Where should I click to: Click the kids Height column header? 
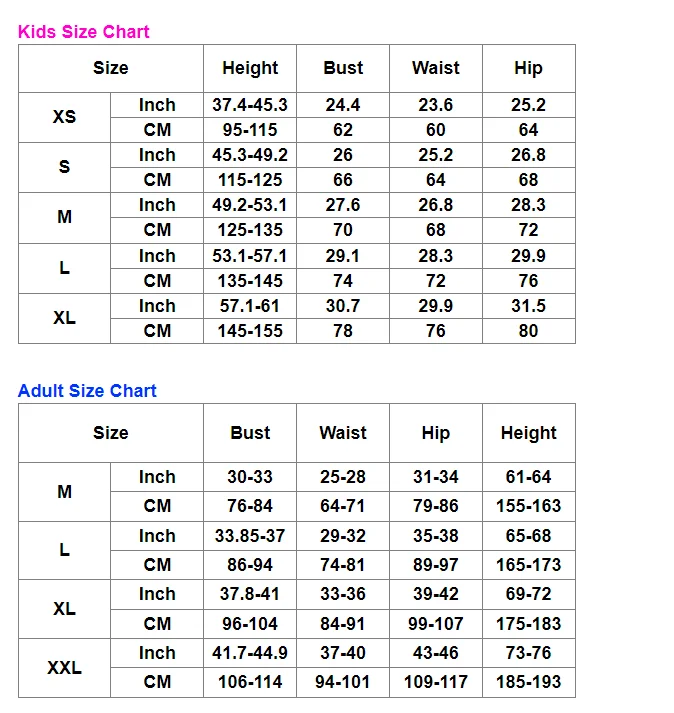tap(250, 68)
